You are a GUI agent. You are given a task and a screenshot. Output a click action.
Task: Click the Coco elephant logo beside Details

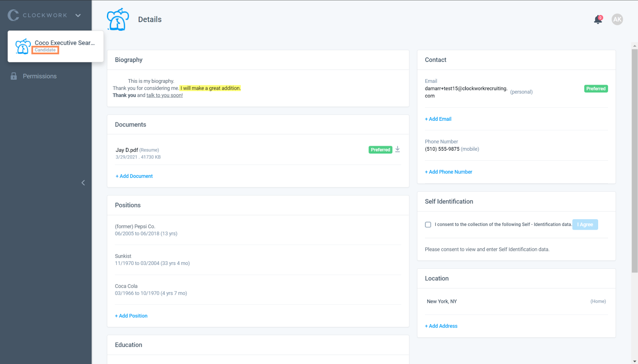tap(118, 19)
